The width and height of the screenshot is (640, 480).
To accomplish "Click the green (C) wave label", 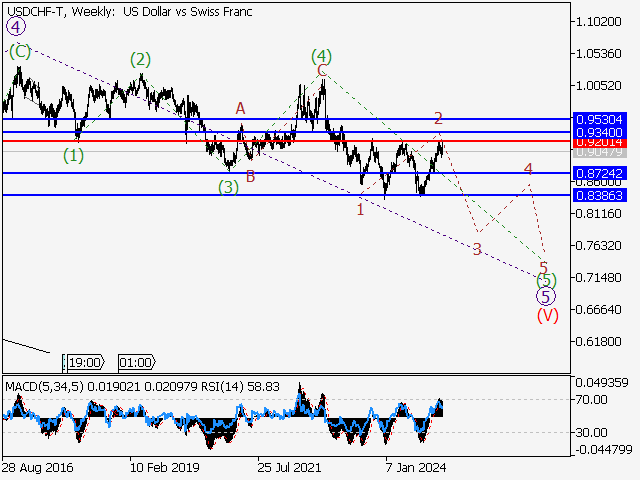I will coord(19,51).
